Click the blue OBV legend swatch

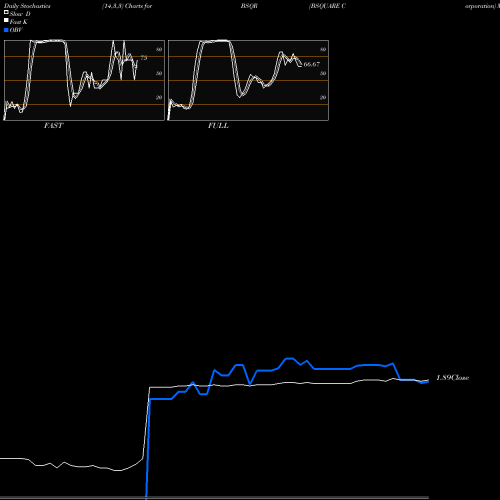tap(6, 30)
